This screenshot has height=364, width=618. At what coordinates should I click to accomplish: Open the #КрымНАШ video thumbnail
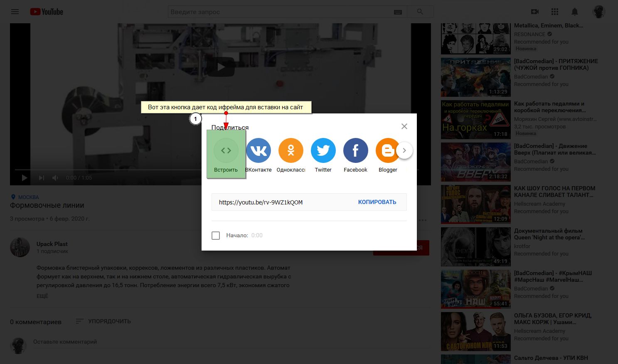click(476, 289)
